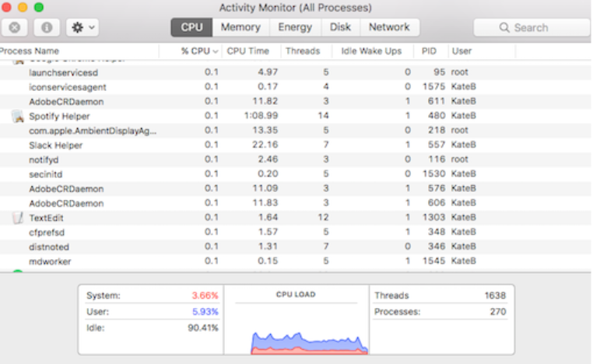
Task: Click the Idle 90.41% value
Action: click(203, 327)
